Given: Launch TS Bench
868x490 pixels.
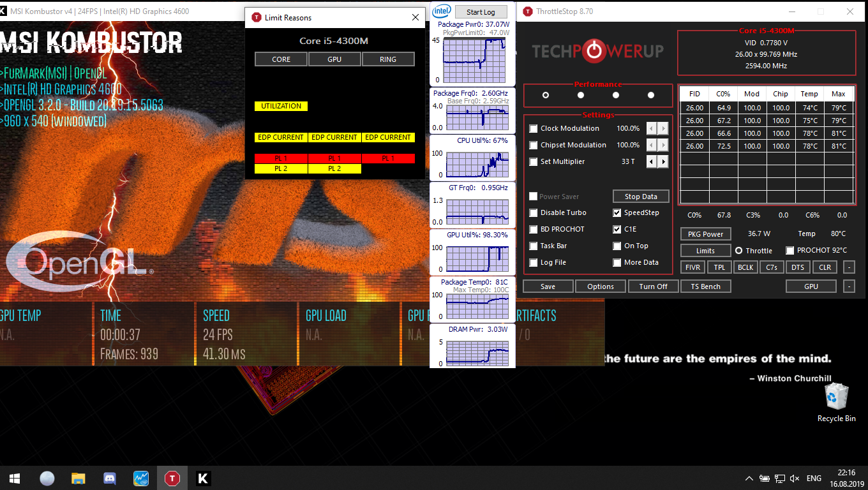Looking at the screenshot, I should coord(706,286).
